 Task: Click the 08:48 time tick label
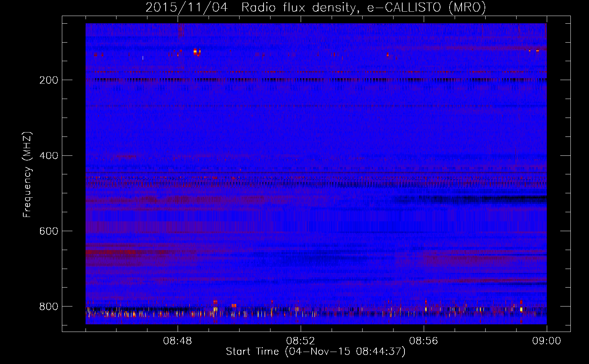coord(178,341)
